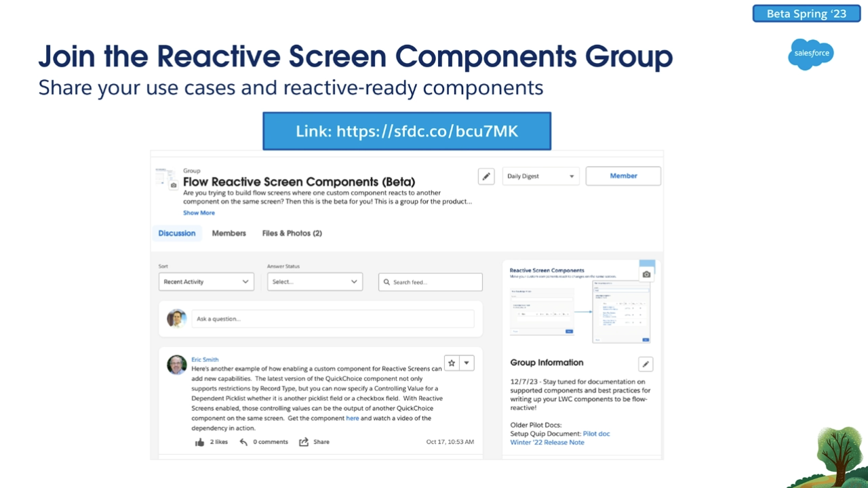The height and width of the screenshot is (488, 868).
Task: Click the Share label on post
Action: click(x=321, y=442)
